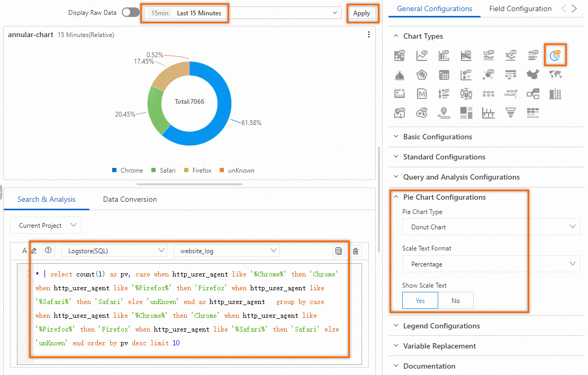Choose the treemap chart type icon
This screenshot has width=588, height=375.
pyautogui.click(x=466, y=112)
